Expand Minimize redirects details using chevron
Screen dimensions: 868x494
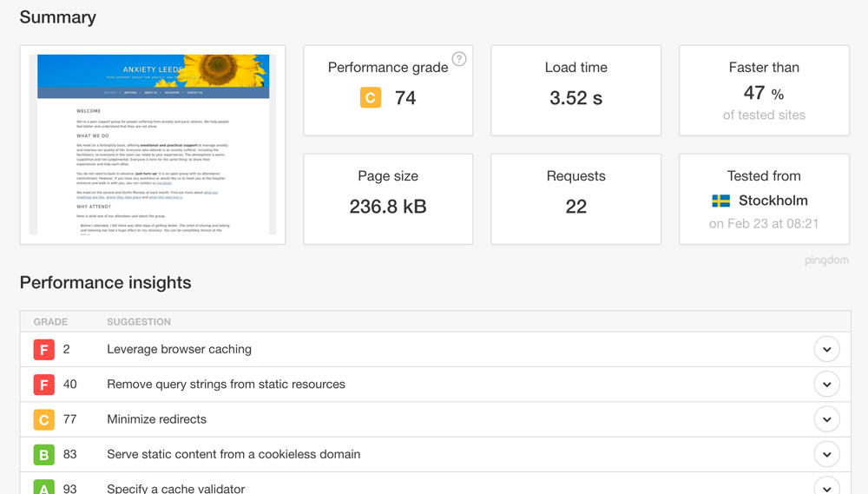826,419
